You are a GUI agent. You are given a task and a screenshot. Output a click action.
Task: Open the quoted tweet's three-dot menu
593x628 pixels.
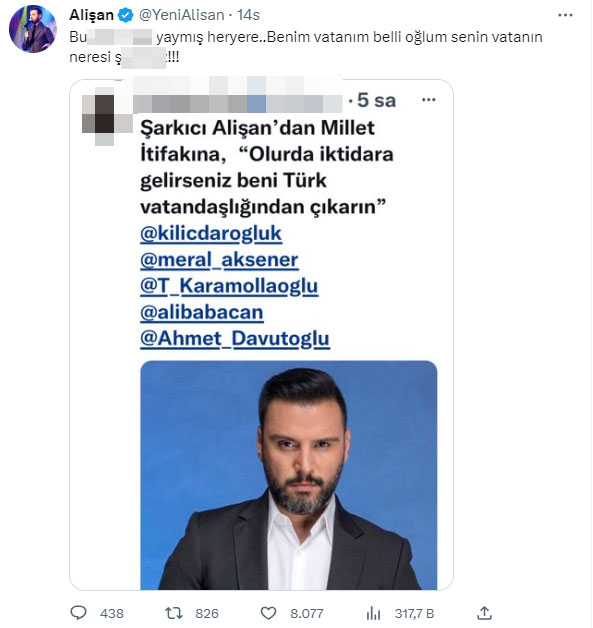pos(428,100)
